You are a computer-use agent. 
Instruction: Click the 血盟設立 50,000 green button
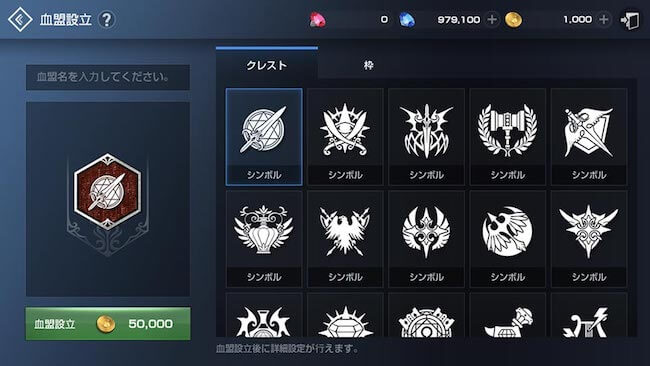tap(108, 324)
